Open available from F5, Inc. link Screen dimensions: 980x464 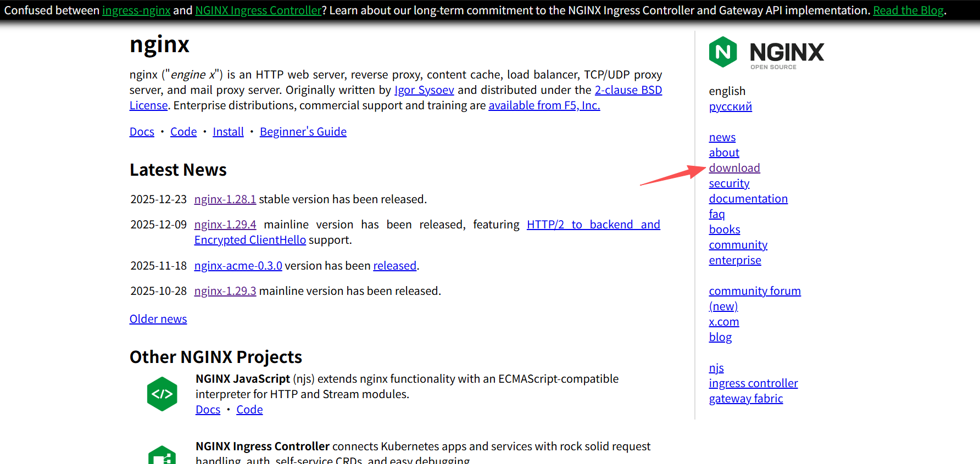[x=544, y=105]
